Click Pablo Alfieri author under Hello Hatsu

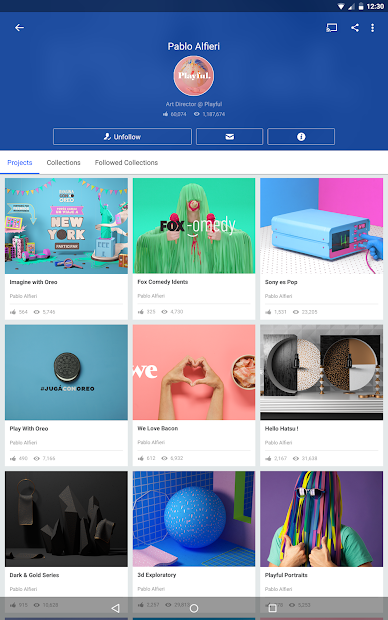click(278, 442)
